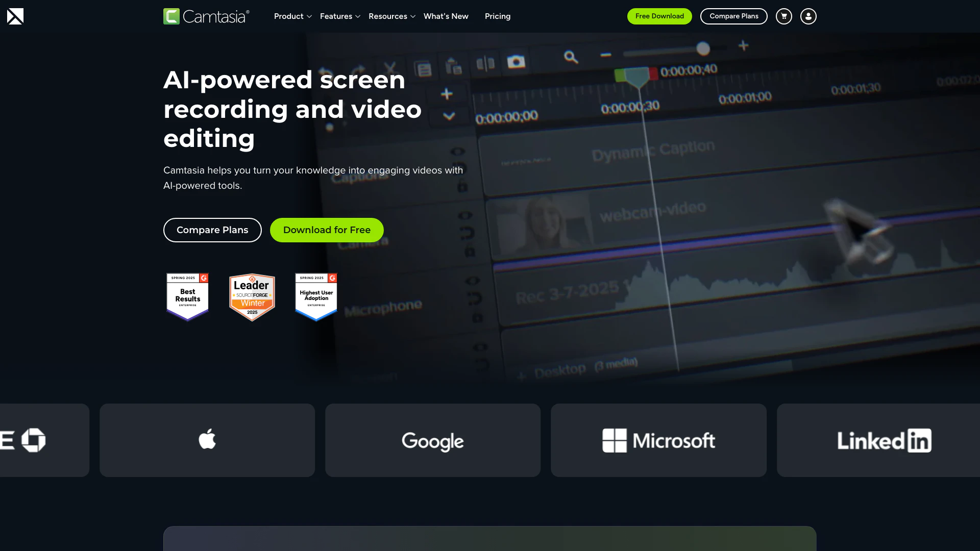Click the Microsoft logo card
The image size is (980, 551).
pos(658,440)
